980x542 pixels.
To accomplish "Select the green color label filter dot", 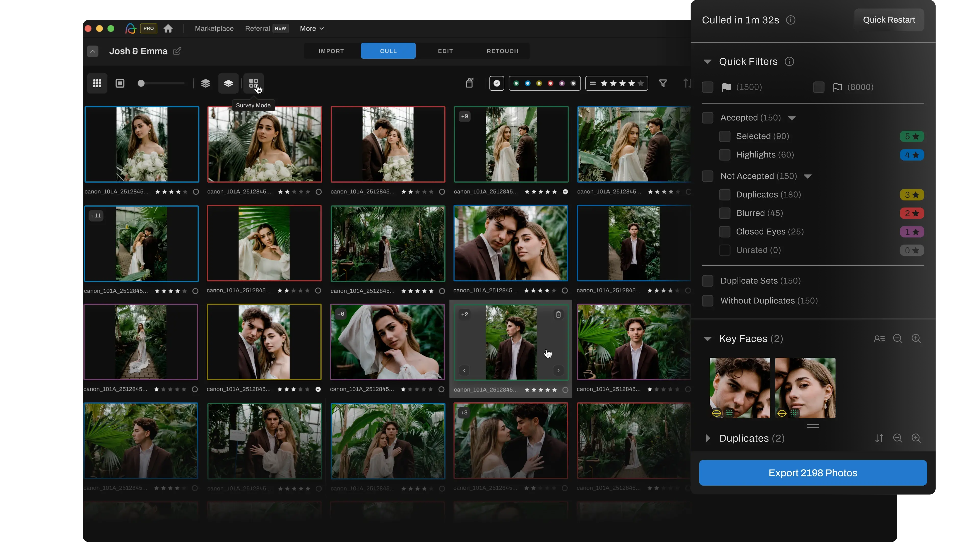I will point(516,83).
